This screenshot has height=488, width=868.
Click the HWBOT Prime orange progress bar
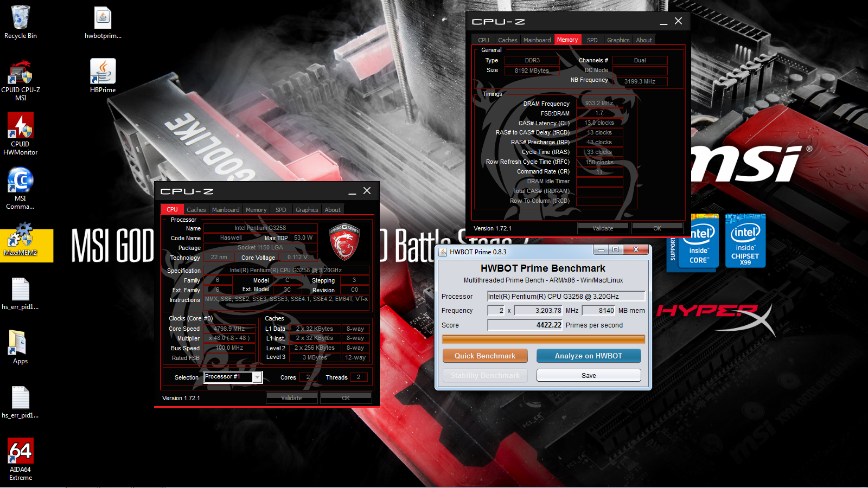pos(544,339)
